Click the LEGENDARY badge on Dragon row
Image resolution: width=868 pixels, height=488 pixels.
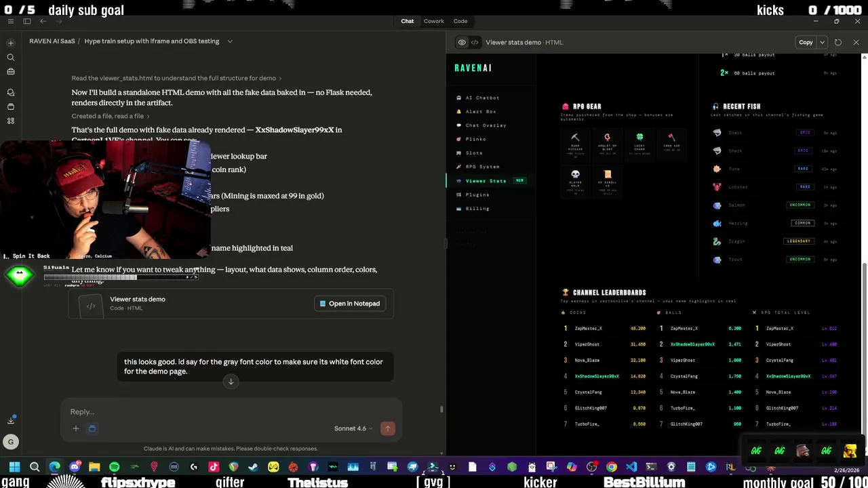click(x=799, y=241)
